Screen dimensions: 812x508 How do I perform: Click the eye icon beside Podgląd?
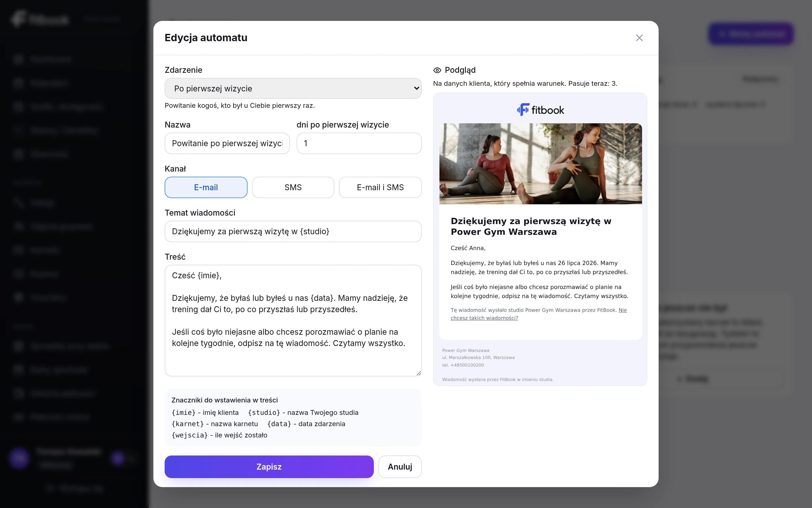pyautogui.click(x=437, y=70)
